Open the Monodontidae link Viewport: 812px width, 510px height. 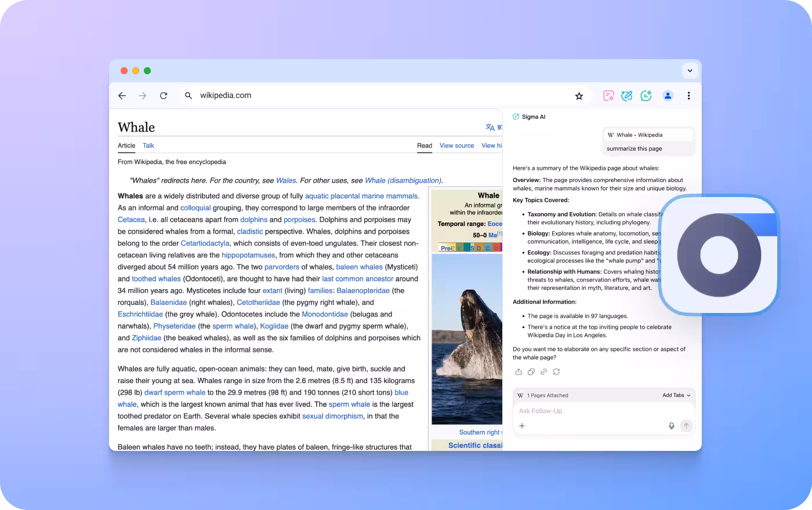coord(325,314)
